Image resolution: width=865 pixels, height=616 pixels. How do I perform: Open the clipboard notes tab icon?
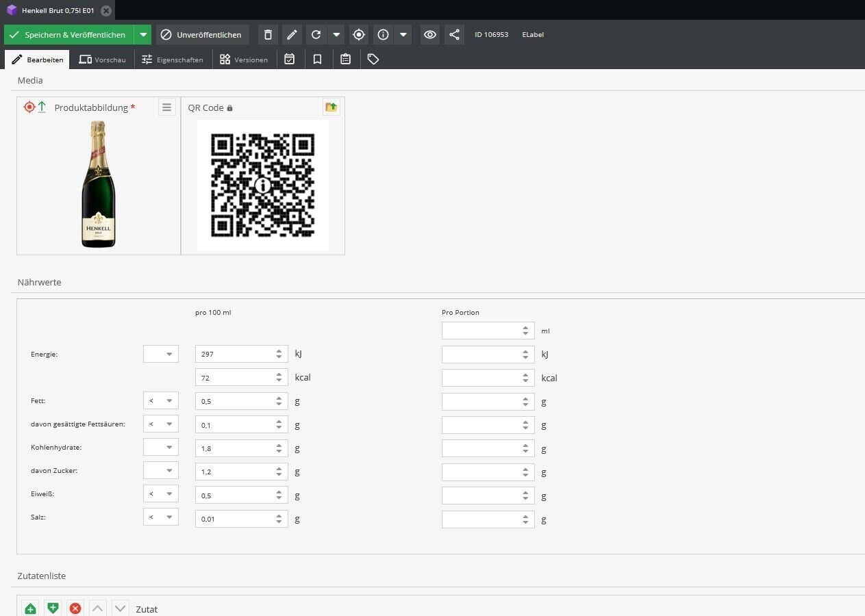(345, 60)
